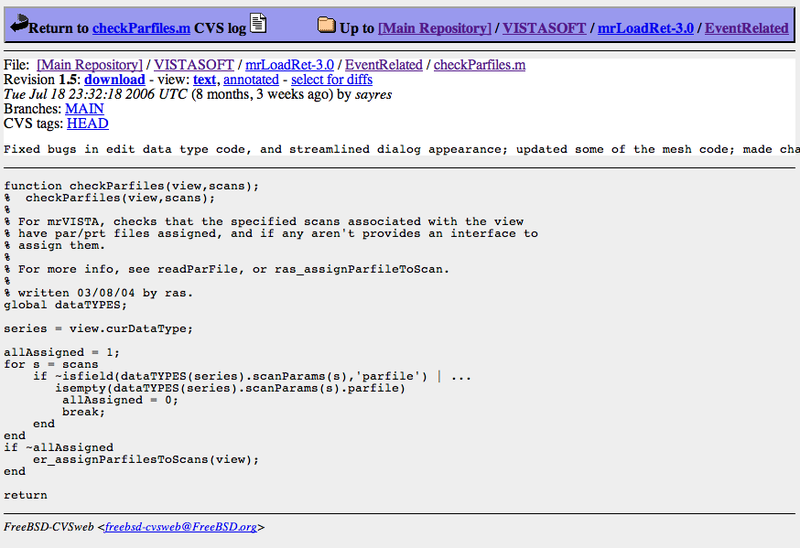Go to [Main Repository] in the top header
Viewport: 800px width, 548px height.
434,29
